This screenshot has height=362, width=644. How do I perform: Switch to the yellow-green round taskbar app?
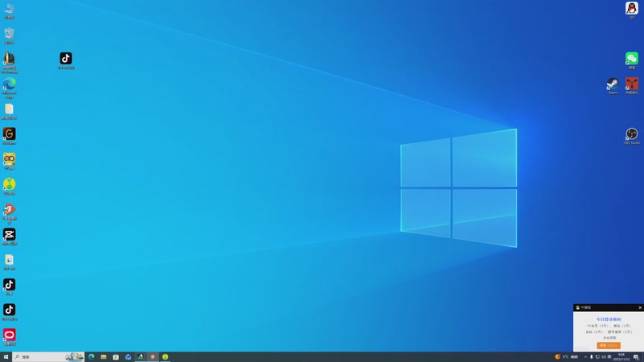165,356
